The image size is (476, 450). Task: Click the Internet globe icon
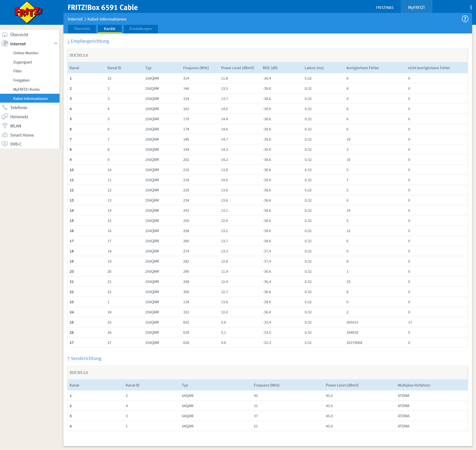[x=5, y=44]
